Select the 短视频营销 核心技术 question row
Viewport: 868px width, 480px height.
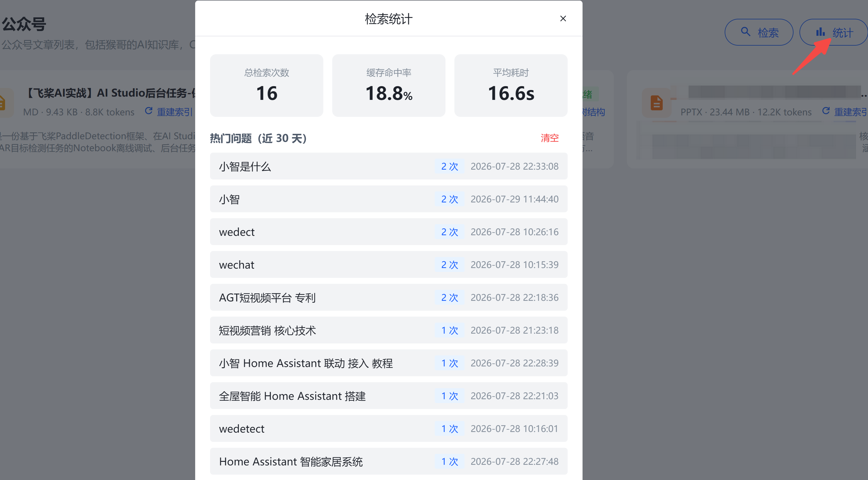389,330
